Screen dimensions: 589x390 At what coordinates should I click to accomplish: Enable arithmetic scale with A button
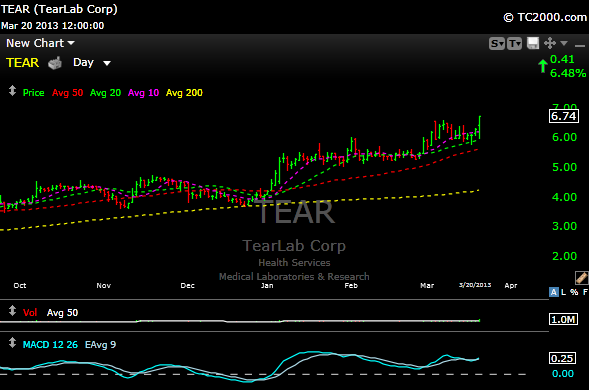click(x=554, y=292)
